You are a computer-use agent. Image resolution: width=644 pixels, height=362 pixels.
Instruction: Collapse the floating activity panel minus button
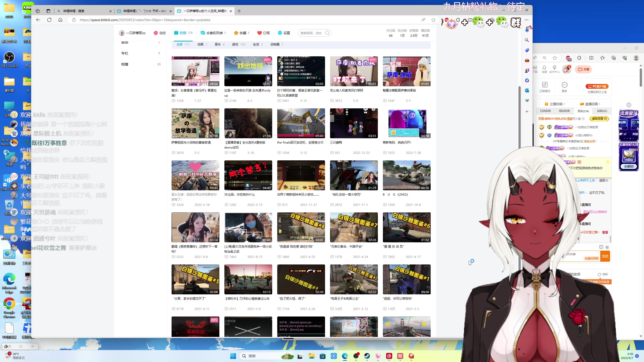[x=629, y=105]
